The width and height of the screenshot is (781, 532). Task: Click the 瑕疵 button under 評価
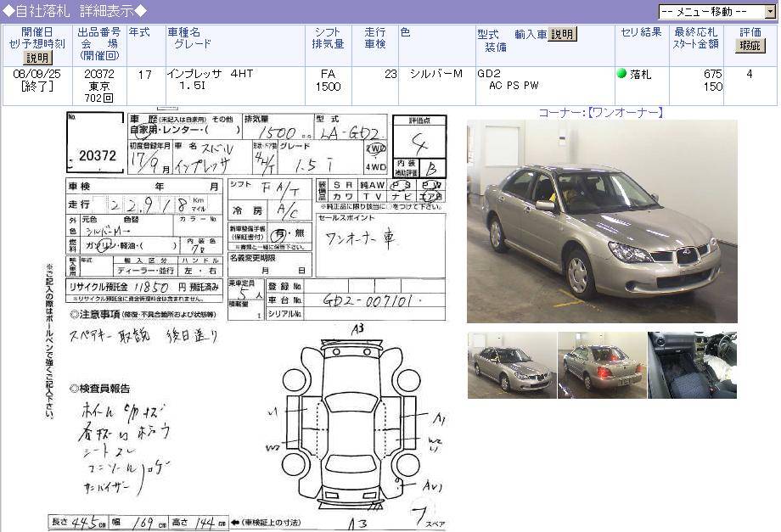(x=750, y=46)
